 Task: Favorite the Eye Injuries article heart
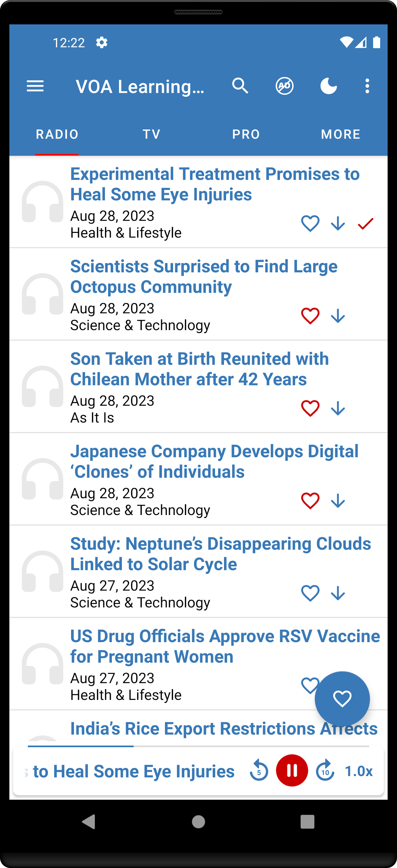click(310, 223)
